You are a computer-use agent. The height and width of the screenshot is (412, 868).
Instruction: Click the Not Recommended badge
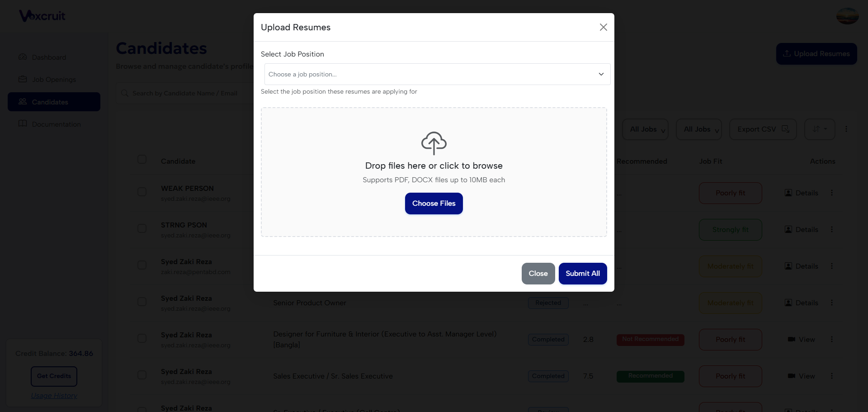650,340
